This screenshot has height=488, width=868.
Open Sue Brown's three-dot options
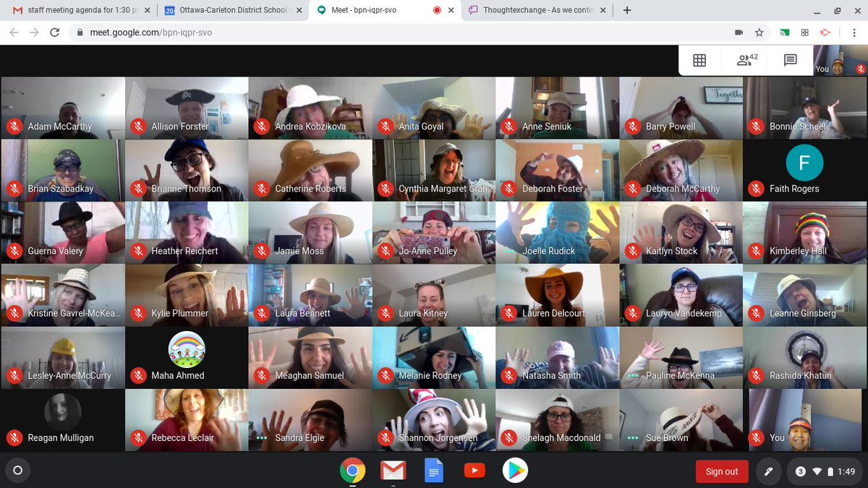tap(632, 437)
